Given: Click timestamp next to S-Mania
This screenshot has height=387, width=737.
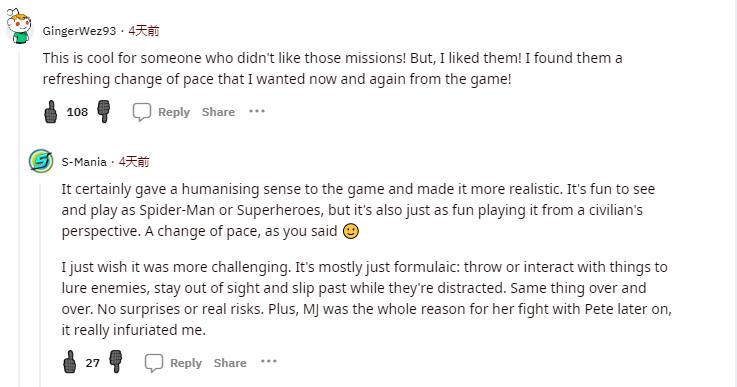Looking at the screenshot, I should tap(134, 162).
